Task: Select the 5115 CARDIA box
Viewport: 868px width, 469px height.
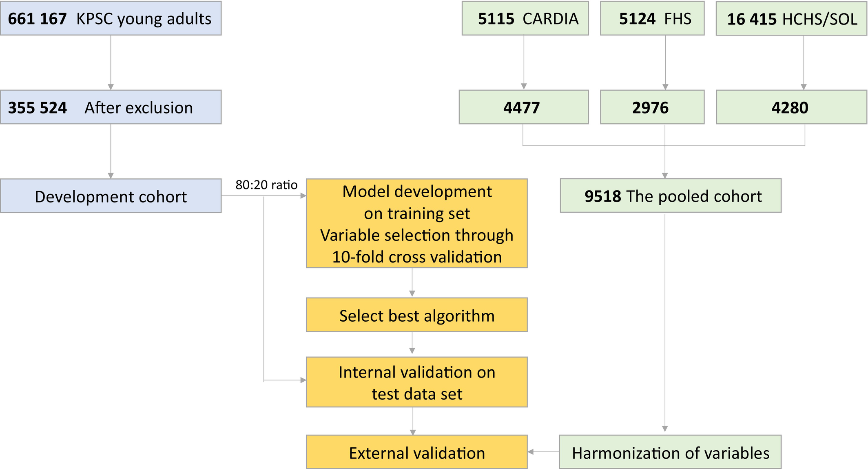Action: (x=525, y=18)
